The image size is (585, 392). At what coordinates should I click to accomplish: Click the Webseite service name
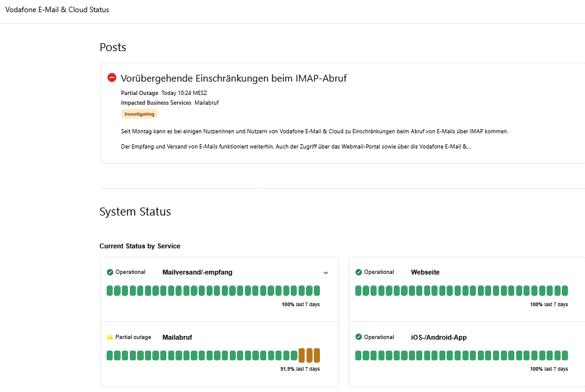tap(425, 272)
